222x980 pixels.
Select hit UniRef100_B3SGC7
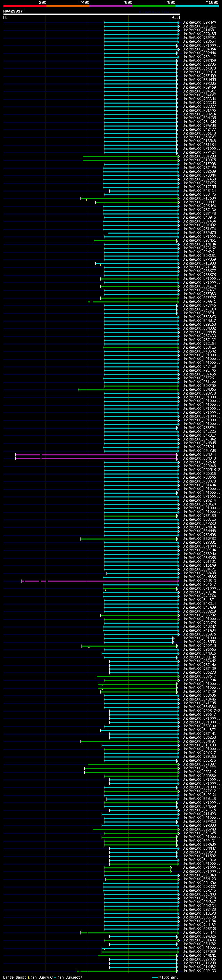[199, 106]
